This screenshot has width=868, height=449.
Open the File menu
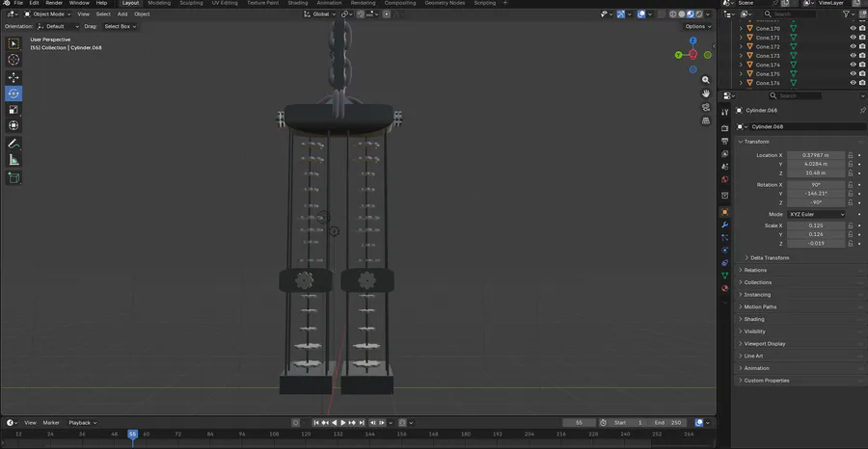click(x=18, y=3)
